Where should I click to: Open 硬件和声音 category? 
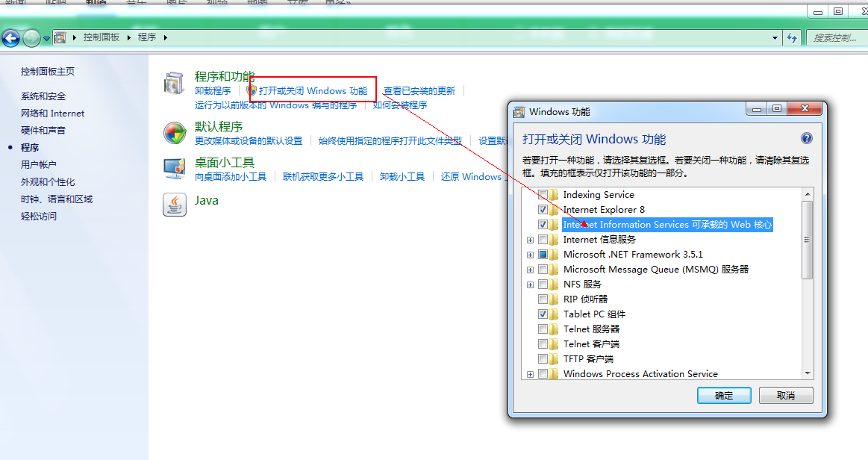coord(43,131)
